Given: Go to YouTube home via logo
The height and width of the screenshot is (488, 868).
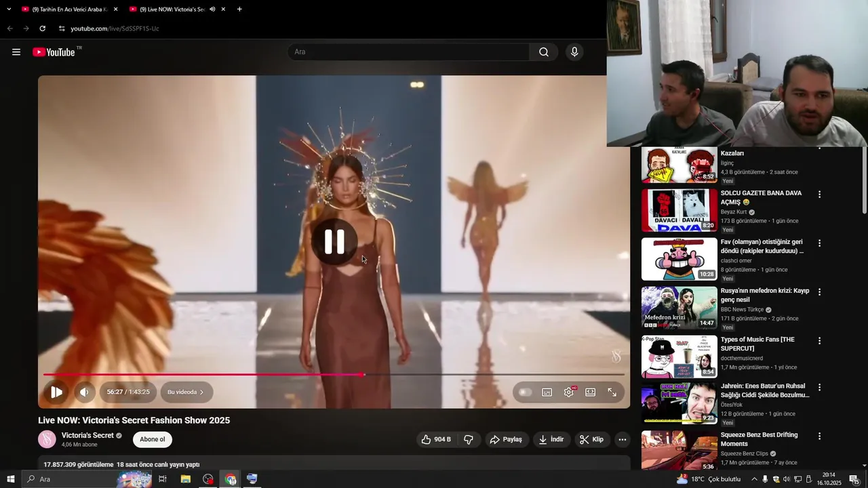Looking at the screenshot, I should click(54, 52).
